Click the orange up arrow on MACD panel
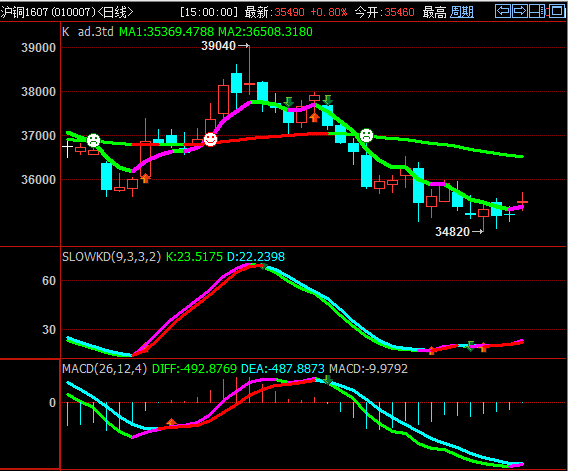The image size is (568, 471). click(x=171, y=422)
